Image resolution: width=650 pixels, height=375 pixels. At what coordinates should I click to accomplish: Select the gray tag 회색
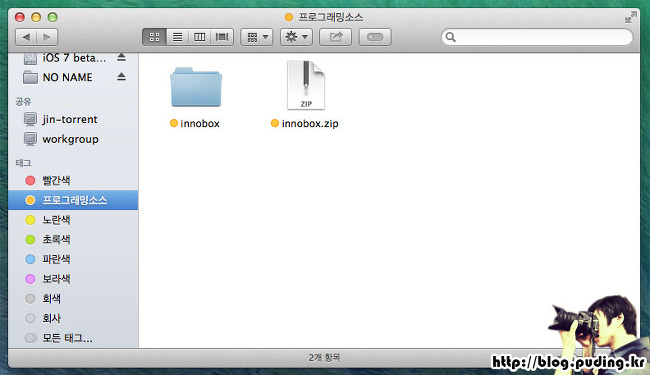[73, 299]
